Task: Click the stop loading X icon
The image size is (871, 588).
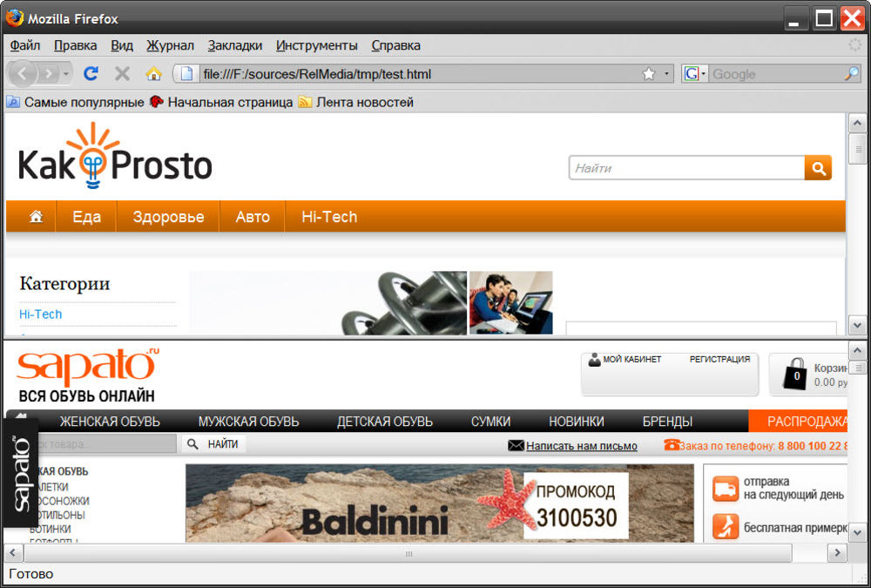Action: click(122, 74)
